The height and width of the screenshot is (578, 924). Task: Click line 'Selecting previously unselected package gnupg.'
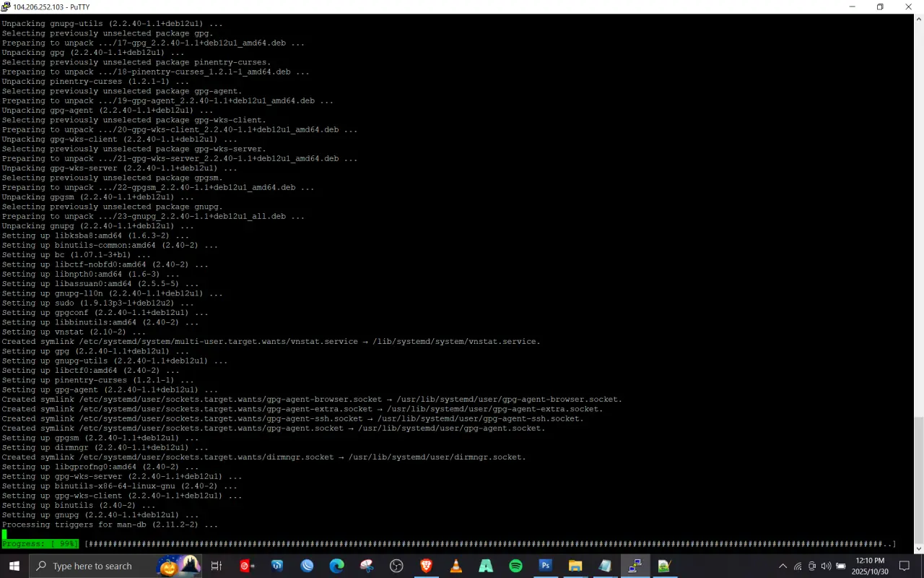pos(112,207)
